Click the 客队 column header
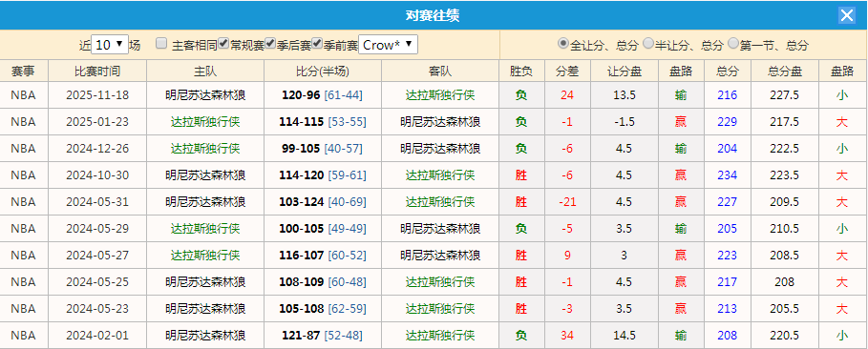 tap(440, 72)
